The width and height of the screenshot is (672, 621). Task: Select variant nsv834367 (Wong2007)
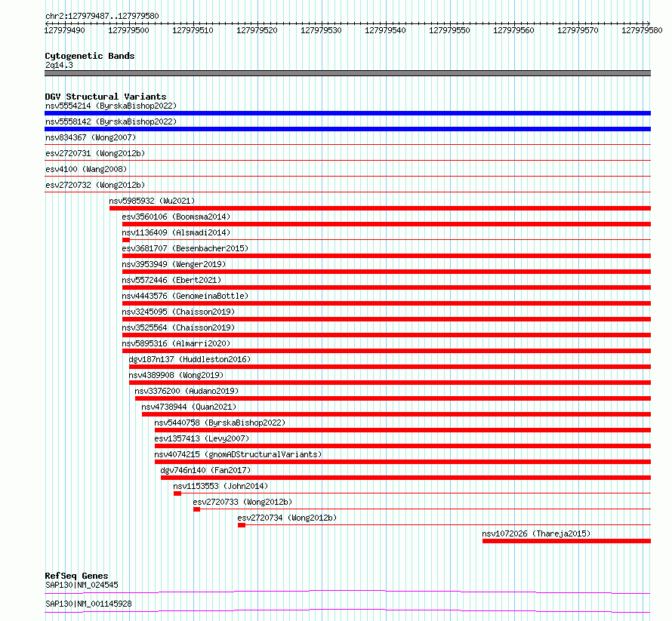(x=91, y=137)
